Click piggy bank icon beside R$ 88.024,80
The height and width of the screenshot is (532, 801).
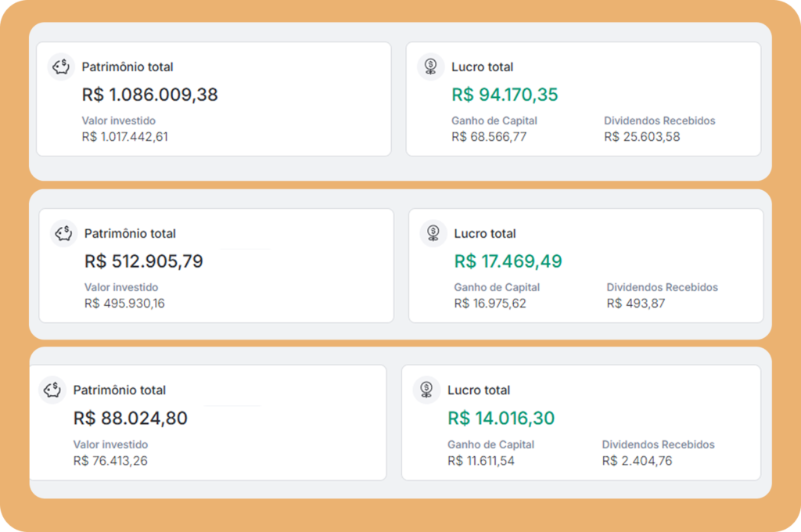point(52,390)
